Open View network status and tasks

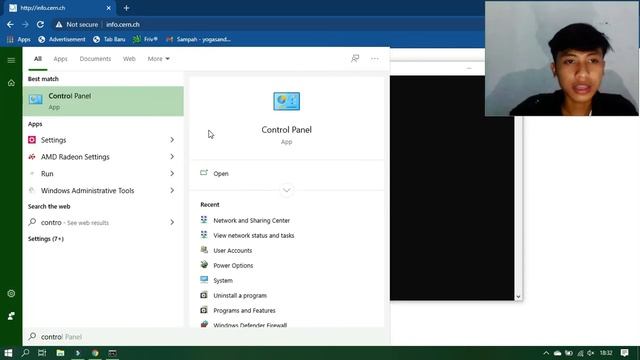pos(253,236)
